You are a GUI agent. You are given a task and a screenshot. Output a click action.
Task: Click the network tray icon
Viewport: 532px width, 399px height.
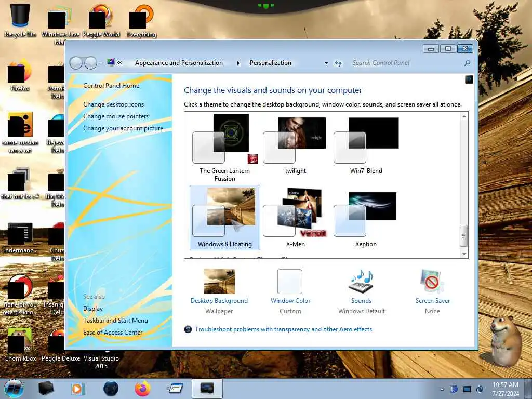(x=467, y=389)
